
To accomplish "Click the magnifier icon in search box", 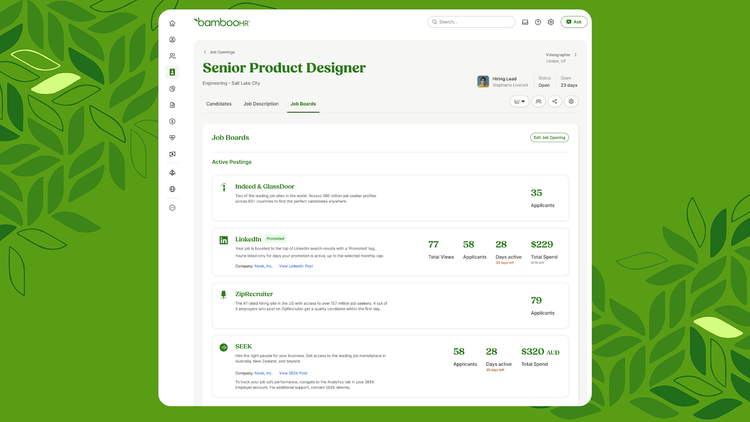I will (435, 22).
